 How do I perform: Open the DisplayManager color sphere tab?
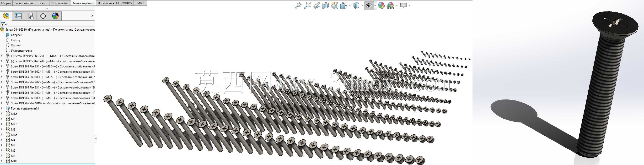(x=55, y=16)
